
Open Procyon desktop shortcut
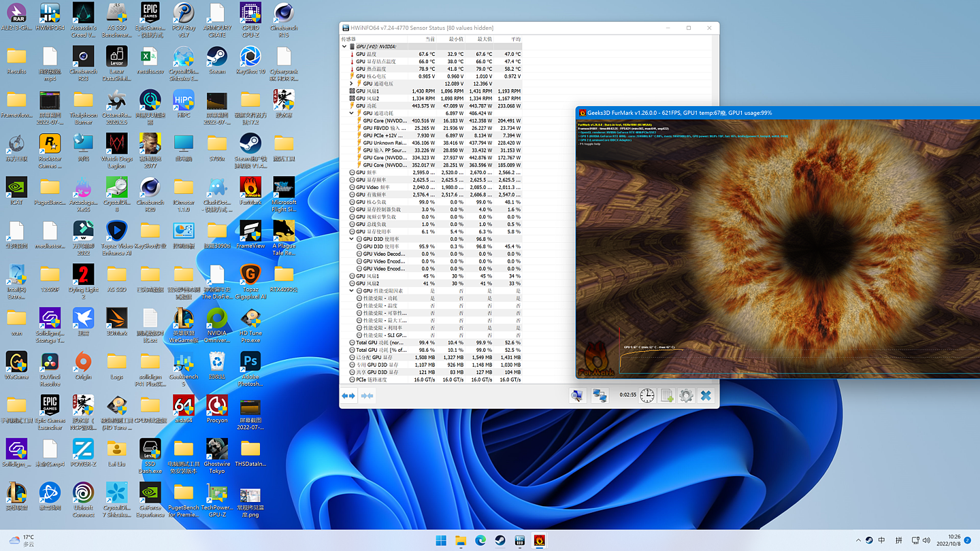(x=216, y=408)
